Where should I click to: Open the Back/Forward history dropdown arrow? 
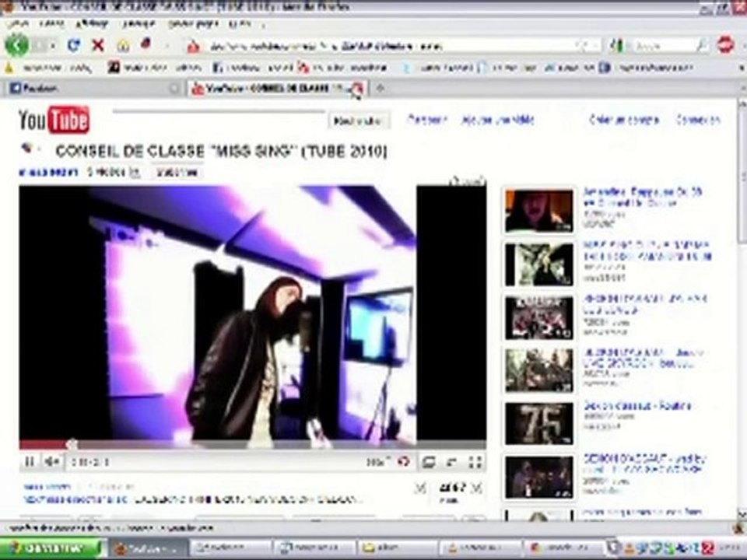(x=52, y=46)
